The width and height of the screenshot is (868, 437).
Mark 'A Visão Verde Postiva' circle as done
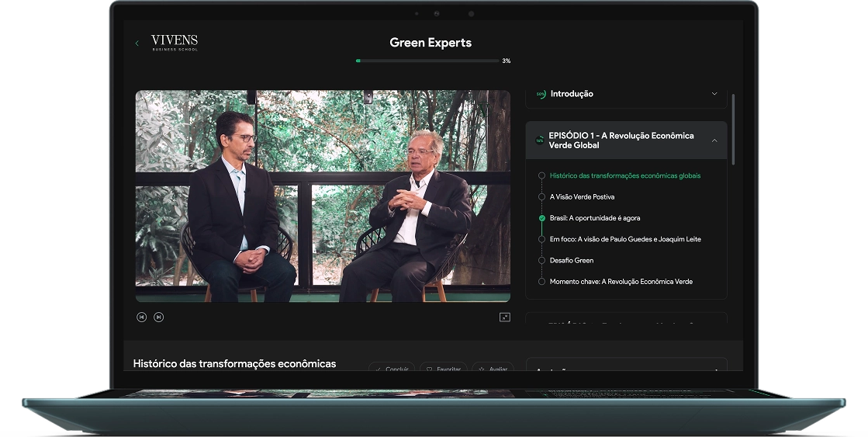tap(541, 197)
